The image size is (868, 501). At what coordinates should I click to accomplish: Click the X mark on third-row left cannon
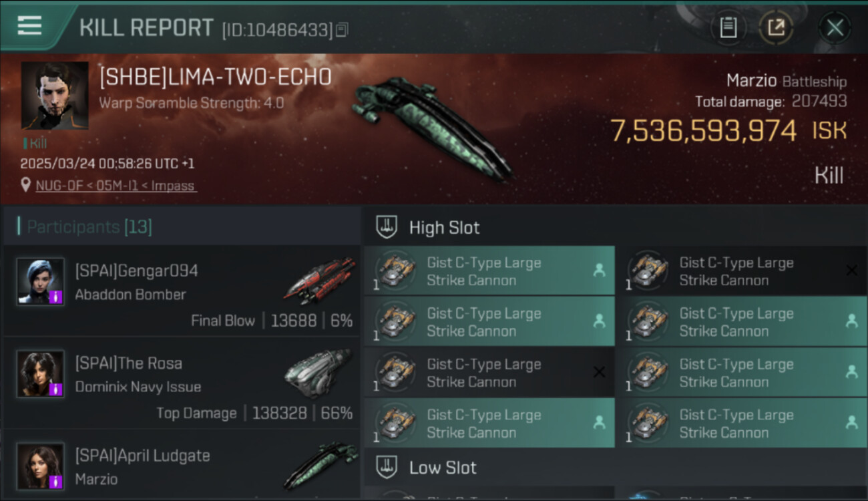[599, 372]
